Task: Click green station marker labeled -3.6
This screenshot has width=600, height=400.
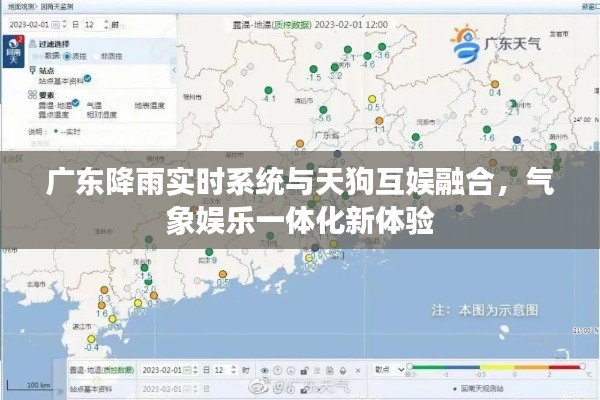Action: coord(382,47)
